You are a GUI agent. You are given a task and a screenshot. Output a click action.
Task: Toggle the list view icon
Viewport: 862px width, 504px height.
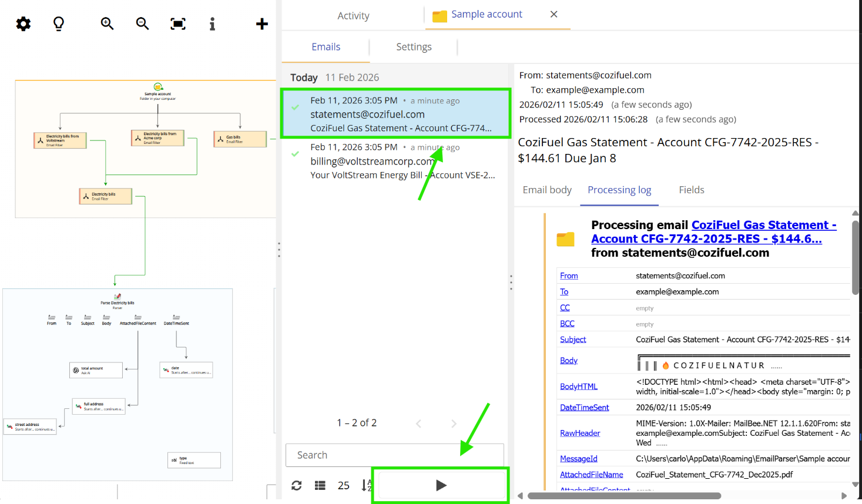coord(319,485)
